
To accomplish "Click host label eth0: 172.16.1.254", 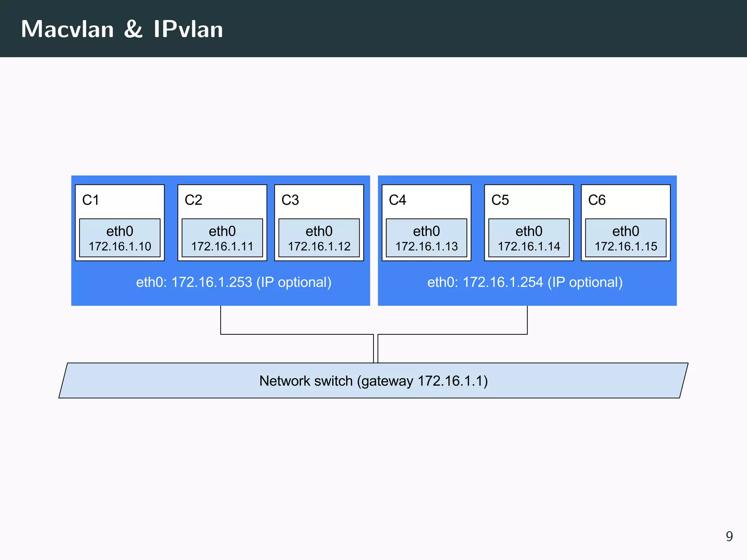I will click(525, 283).
